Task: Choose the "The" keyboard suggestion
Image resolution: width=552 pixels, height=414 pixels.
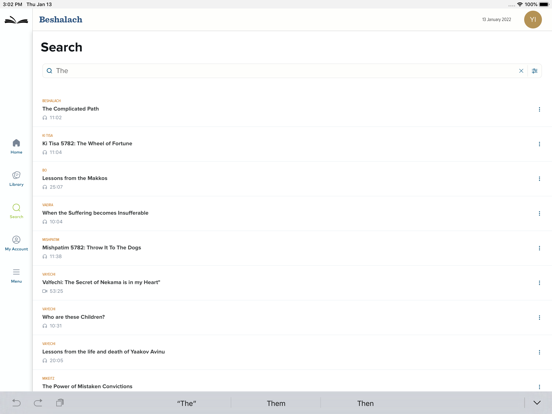Action: click(186, 403)
